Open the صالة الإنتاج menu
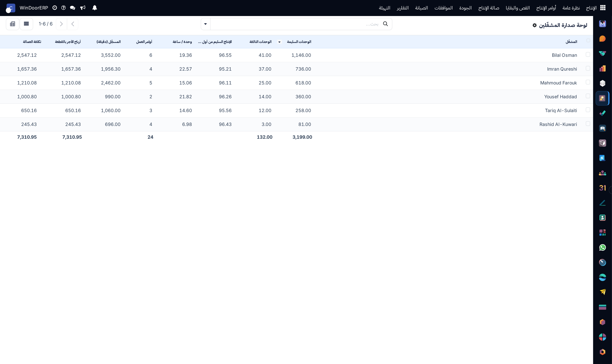Image resolution: width=612 pixels, height=364 pixels. click(x=489, y=8)
